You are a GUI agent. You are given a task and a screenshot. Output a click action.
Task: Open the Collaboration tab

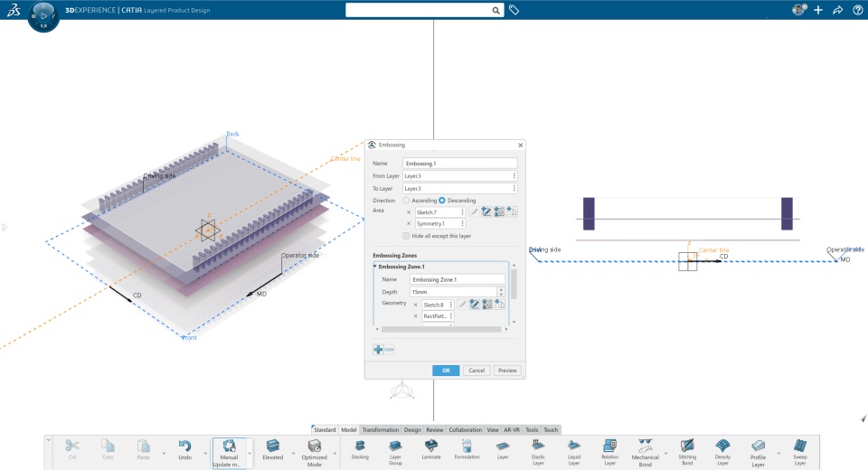465,429
